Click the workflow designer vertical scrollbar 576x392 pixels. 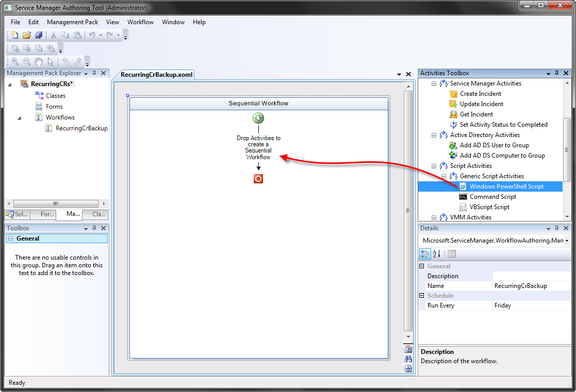[x=408, y=211]
